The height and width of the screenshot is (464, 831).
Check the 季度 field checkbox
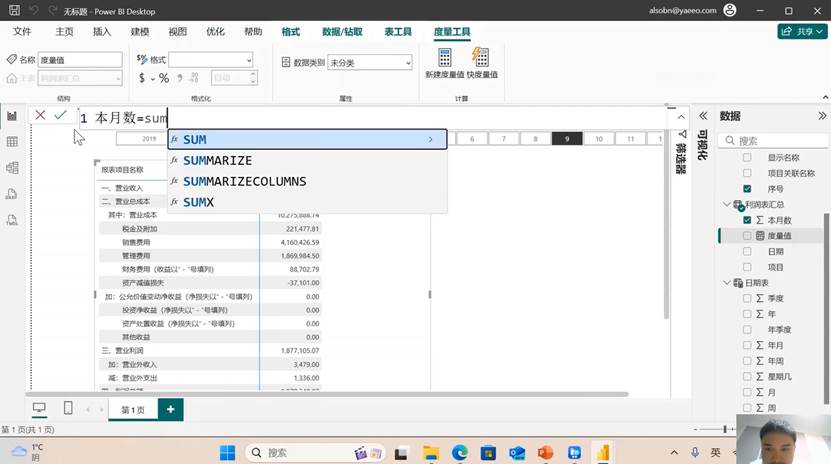coord(747,298)
